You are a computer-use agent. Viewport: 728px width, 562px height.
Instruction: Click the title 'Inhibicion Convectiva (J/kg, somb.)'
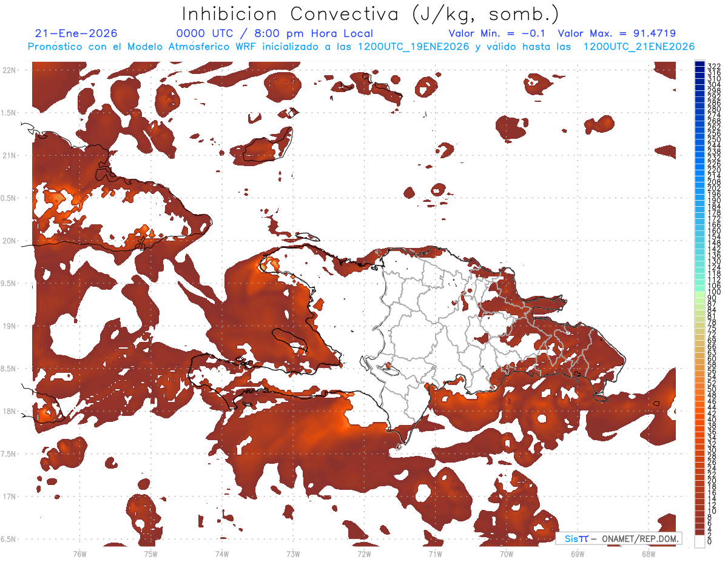pyautogui.click(x=371, y=15)
